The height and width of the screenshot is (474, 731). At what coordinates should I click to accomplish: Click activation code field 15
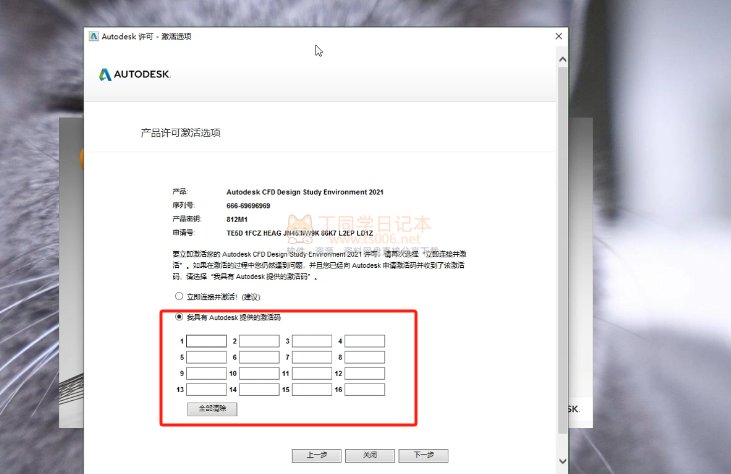pos(312,389)
